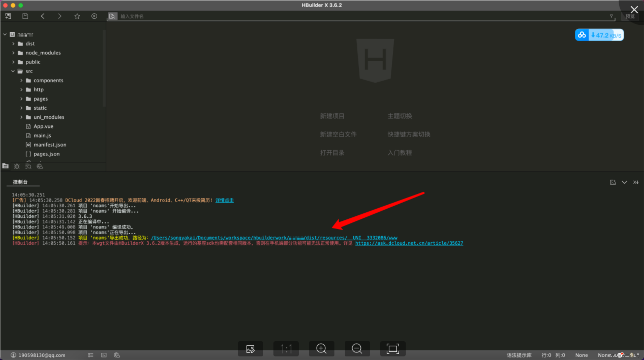This screenshot has width=644, height=360.
Task: Expand the pages folder
Action: pyautogui.click(x=21, y=99)
